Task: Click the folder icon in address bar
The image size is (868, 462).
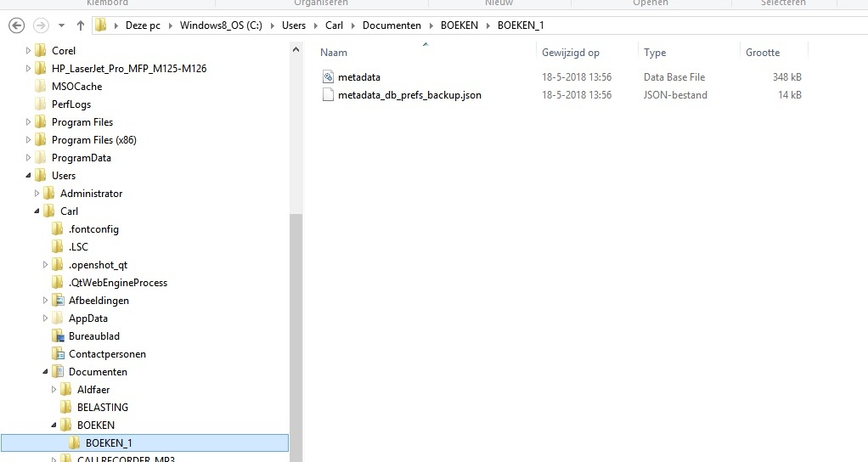Action: pos(101,25)
